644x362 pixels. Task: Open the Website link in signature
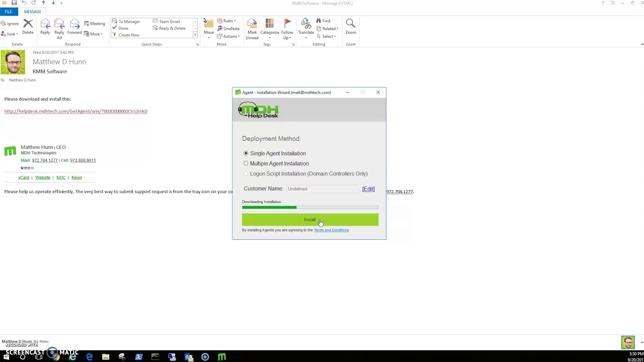(43, 177)
